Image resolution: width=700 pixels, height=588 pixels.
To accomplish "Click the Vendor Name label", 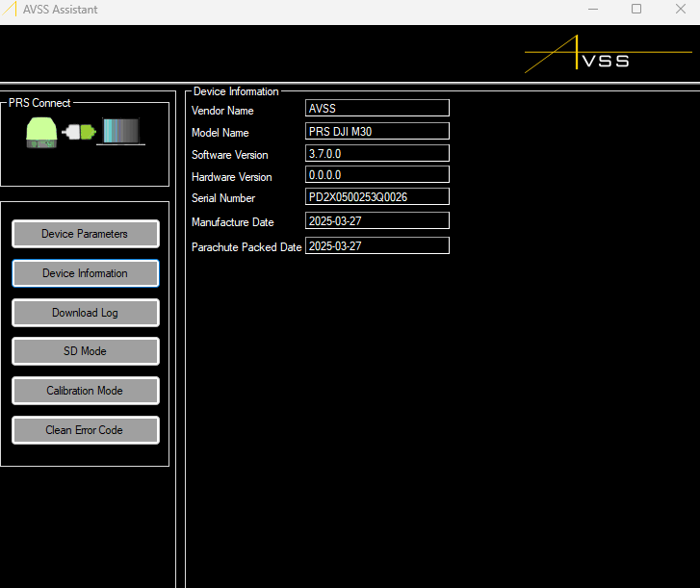I will tap(222, 111).
